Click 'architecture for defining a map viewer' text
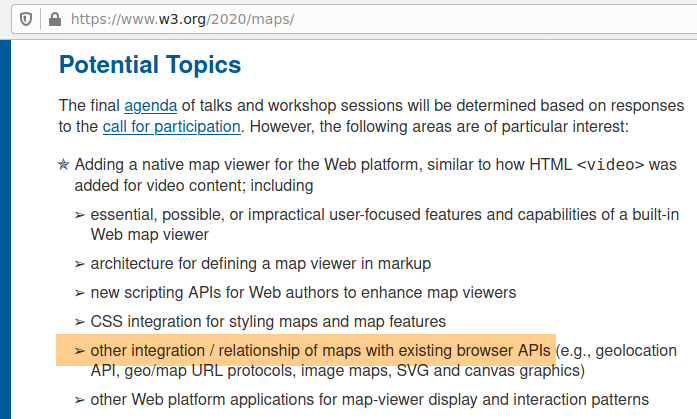Image resolution: width=697 pixels, height=419 pixels. 260,263
